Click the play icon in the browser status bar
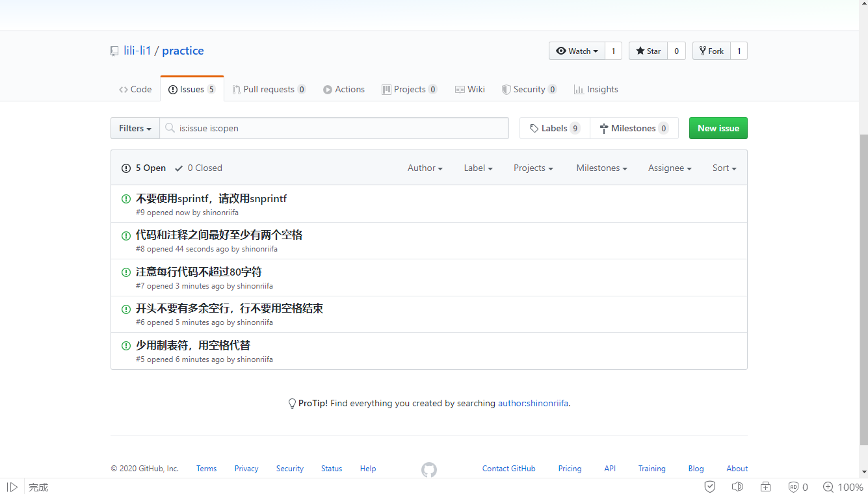The height and width of the screenshot is (494, 868). pos(12,487)
